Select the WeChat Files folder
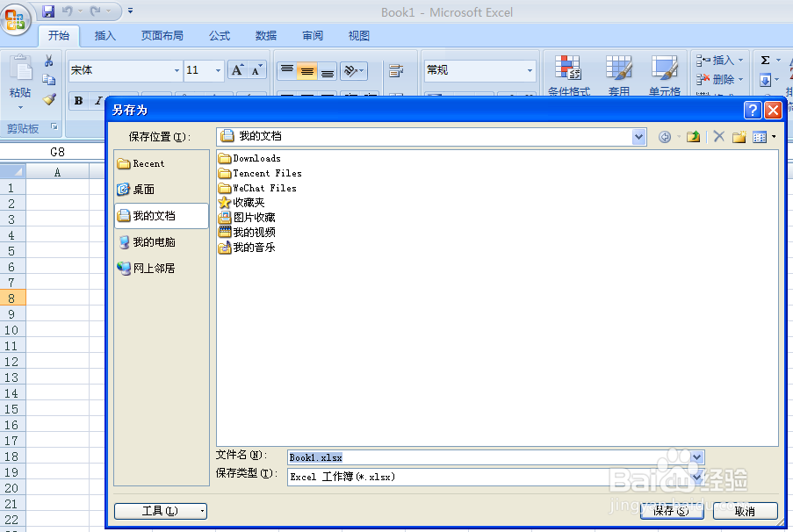The image size is (793, 532). [x=258, y=188]
